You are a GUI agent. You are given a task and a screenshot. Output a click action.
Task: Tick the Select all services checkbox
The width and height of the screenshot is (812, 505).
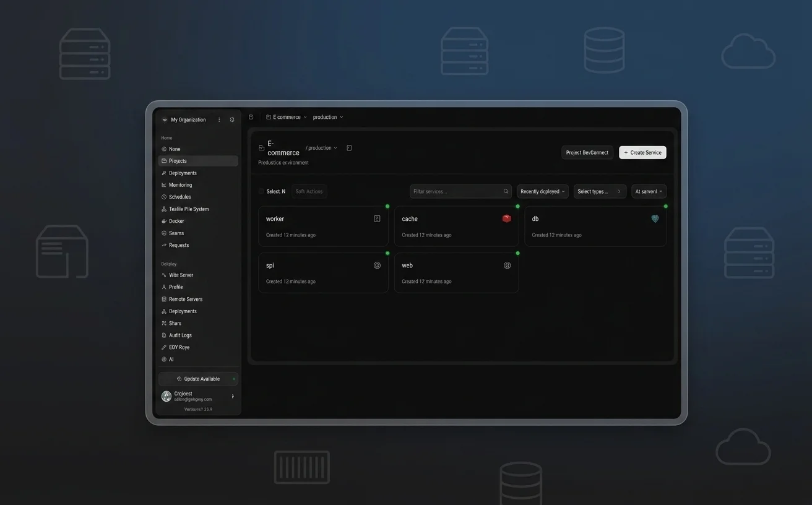pyautogui.click(x=261, y=191)
